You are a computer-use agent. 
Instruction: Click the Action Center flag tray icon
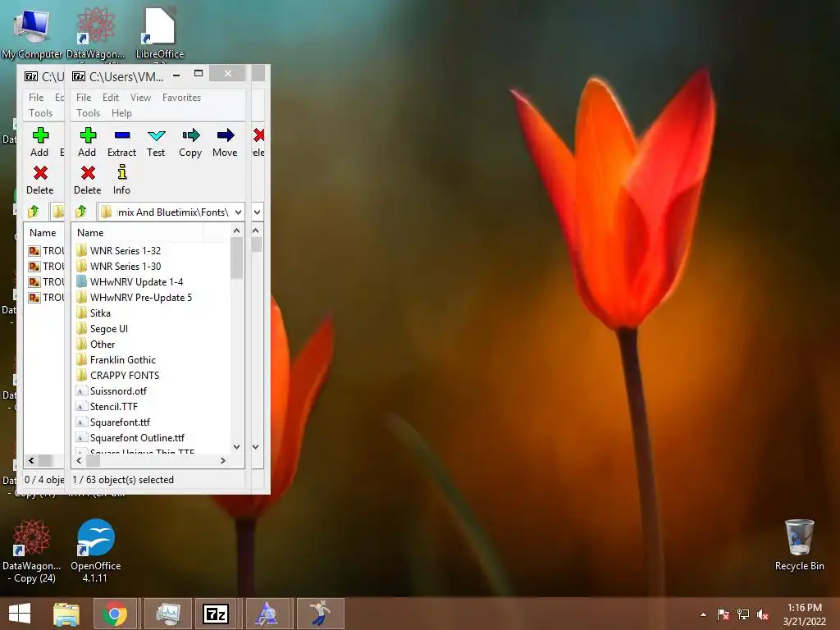(724, 614)
